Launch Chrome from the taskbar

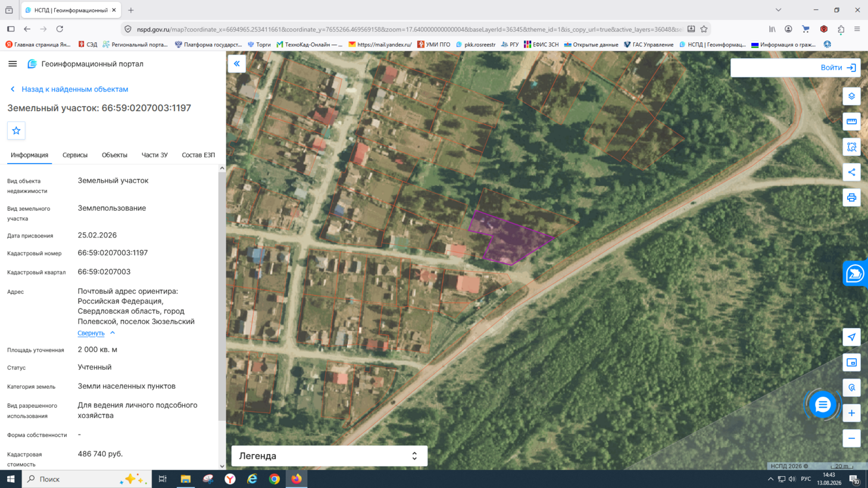pyautogui.click(x=274, y=479)
